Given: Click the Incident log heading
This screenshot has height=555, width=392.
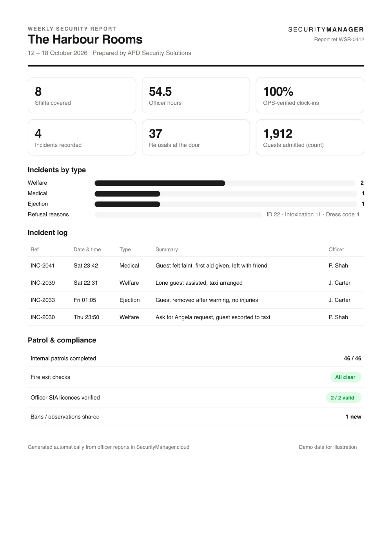Looking at the screenshot, I should [47, 233].
